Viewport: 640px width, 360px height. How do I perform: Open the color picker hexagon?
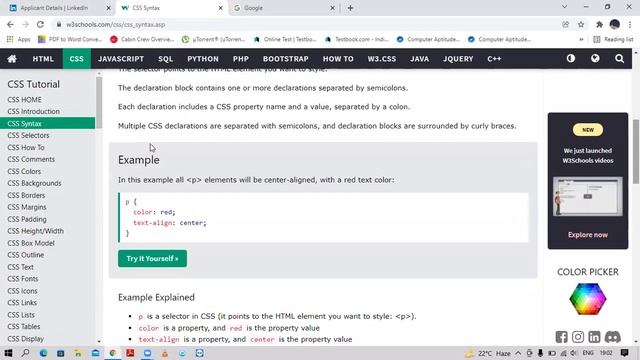click(588, 299)
